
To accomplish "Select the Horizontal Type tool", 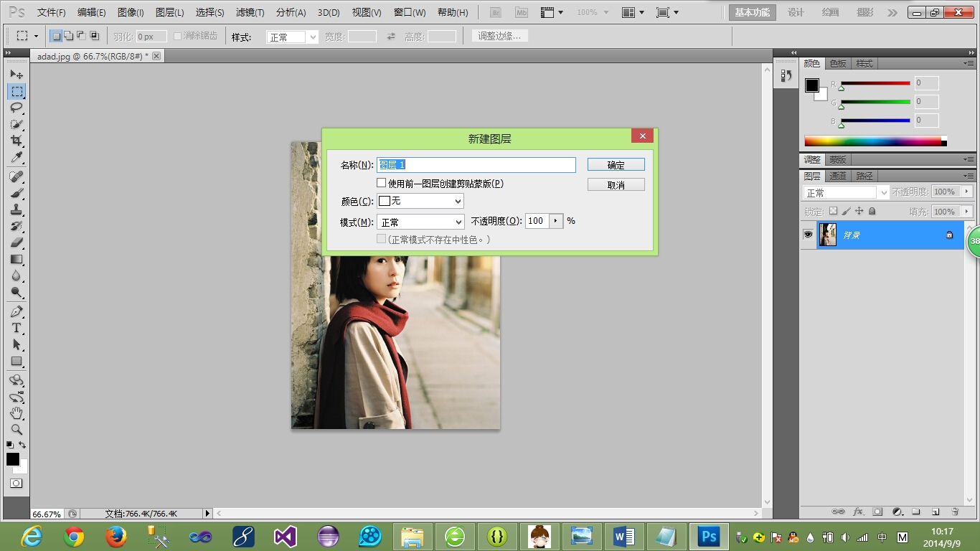I will point(17,328).
